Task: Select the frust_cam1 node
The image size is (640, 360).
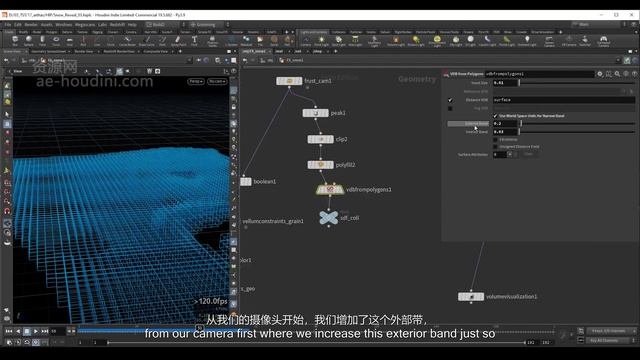Action: coord(289,81)
